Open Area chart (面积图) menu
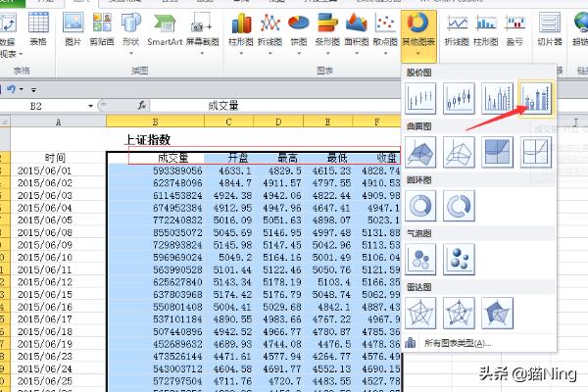This screenshot has height=392, width=588. pos(357,33)
